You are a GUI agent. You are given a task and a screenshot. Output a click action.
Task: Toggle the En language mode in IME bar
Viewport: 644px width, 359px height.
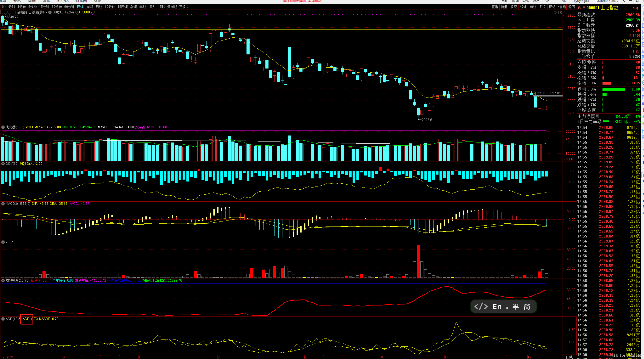[497, 307]
